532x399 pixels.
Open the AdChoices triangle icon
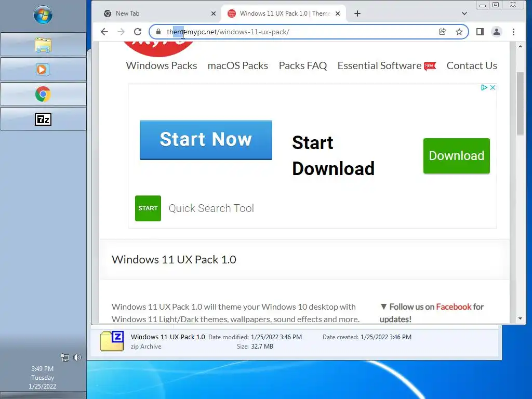click(484, 87)
